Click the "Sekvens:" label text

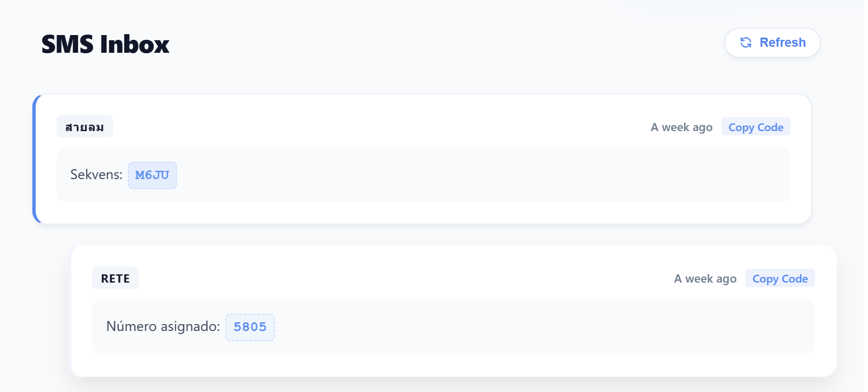click(x=96, y=175)
